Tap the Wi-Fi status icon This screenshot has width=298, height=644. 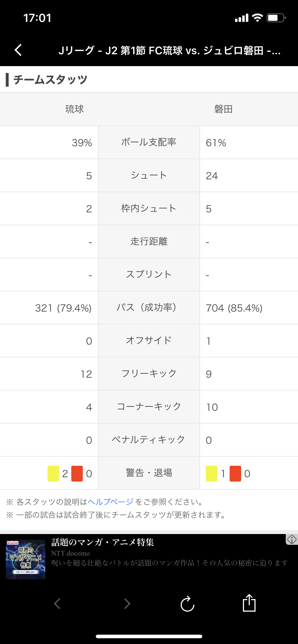258,18
